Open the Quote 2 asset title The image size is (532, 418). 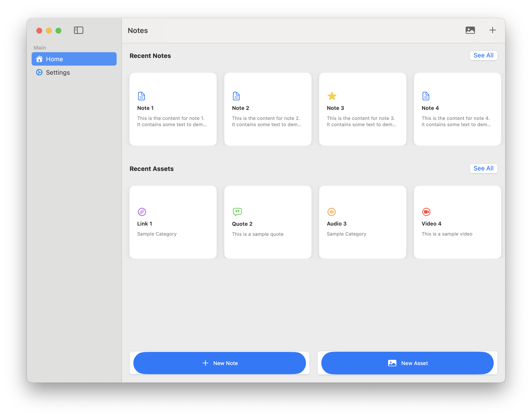click(x=242, y=224)
